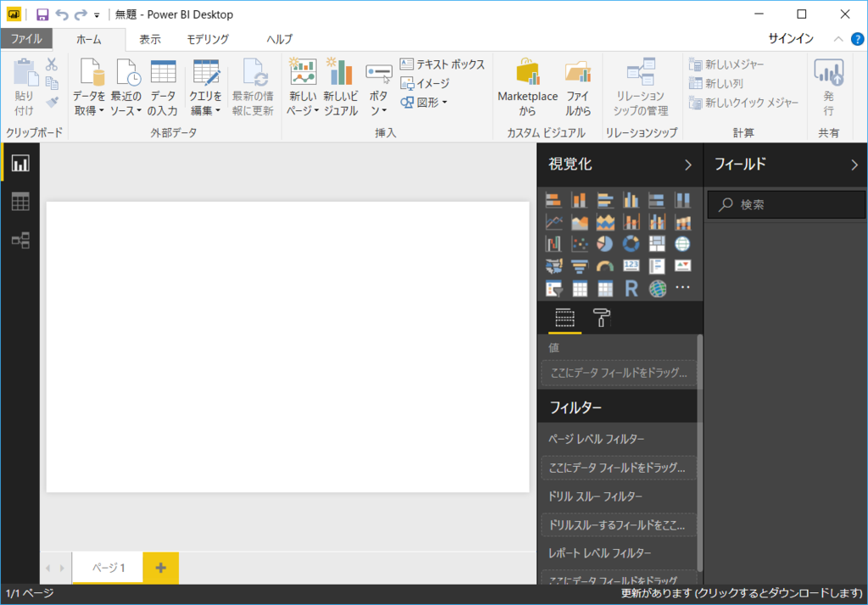Select the ArcGIS Maps visual

pyautogui.click(x=657, y=288)
